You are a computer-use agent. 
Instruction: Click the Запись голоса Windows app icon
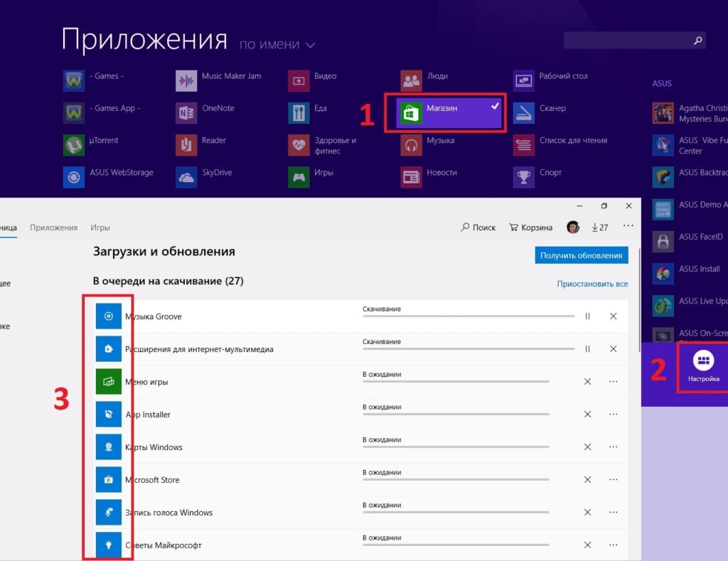pos(109,512)
